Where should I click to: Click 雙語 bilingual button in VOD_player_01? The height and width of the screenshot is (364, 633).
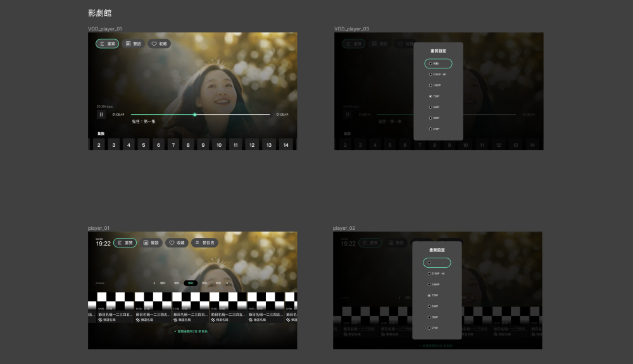(x=133, y=44)
